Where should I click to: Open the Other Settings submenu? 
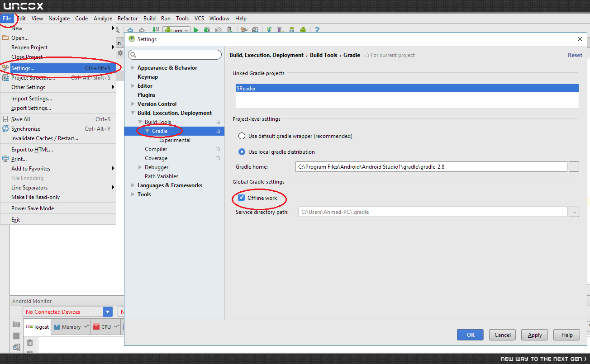(58, 87)
